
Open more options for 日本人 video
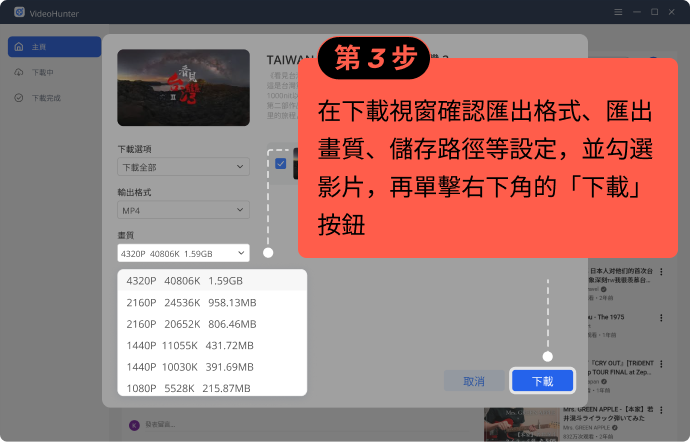click(661, 272)
